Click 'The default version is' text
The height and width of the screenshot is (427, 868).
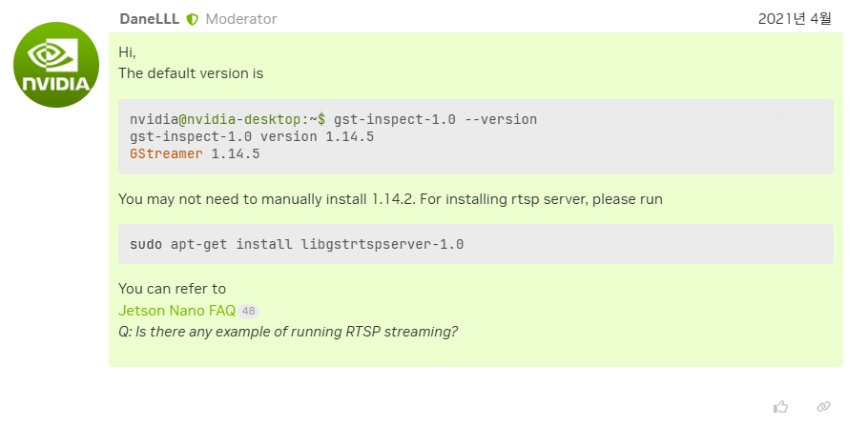pos(191,72)
